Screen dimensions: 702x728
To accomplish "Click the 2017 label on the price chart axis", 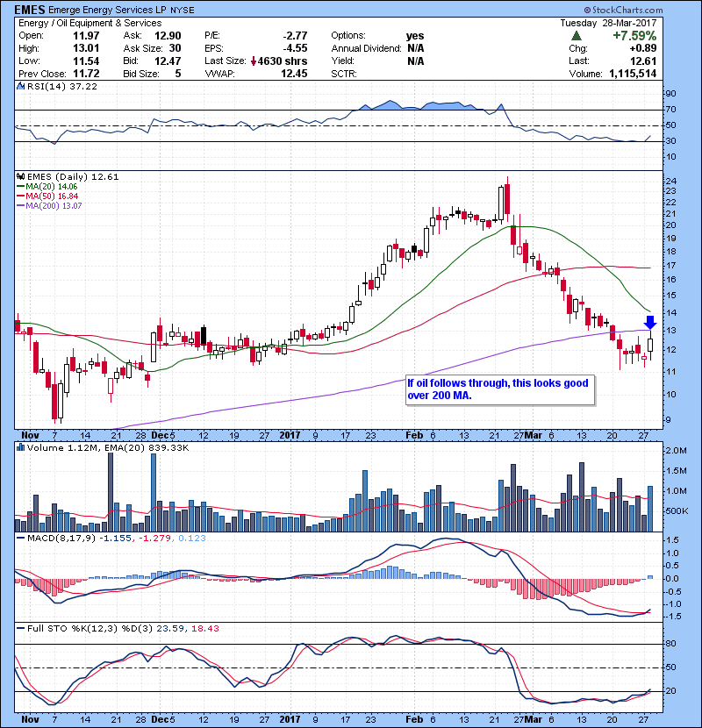I will tap(290, 436).
